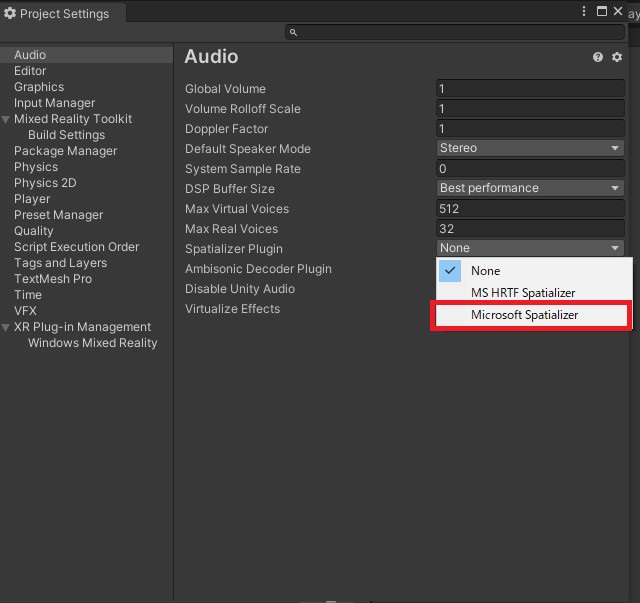Screen dimensions: 640x603
Task: Select Mixed Reality Toolkit category
Action: [73, 119]
